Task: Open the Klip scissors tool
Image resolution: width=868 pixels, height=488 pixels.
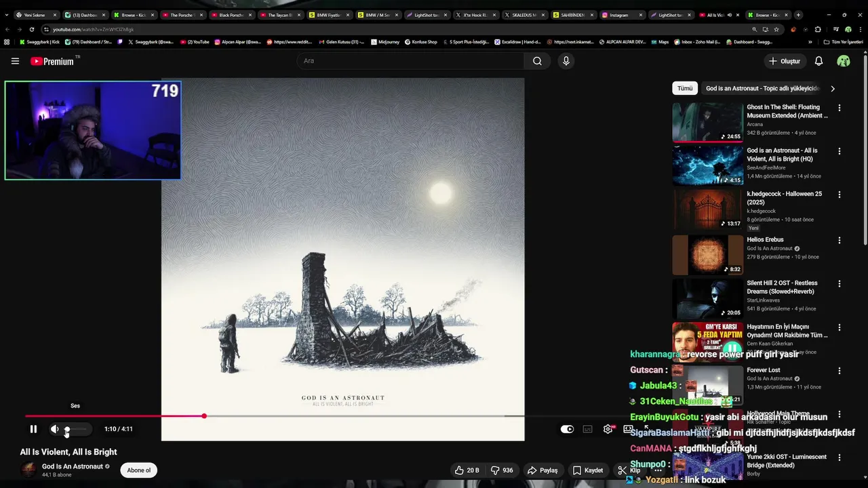Action: coord(629,470)
